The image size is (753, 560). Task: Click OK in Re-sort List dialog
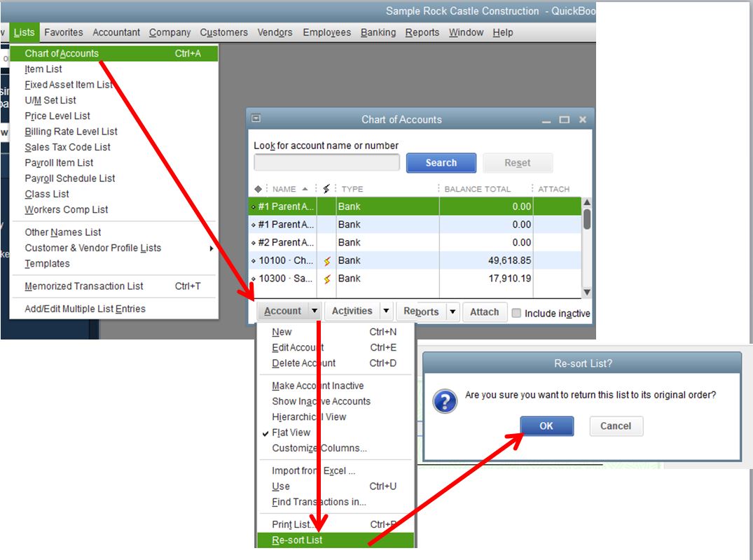[546, 426]
